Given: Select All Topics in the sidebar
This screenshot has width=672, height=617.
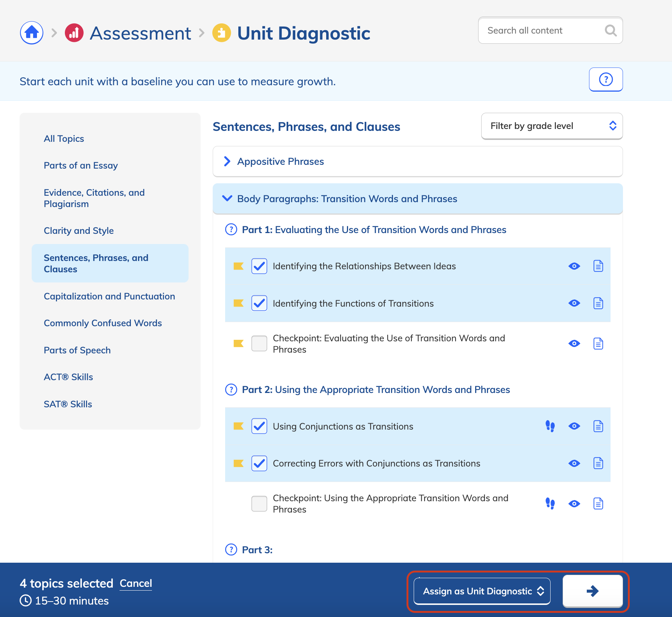Looking at the screenshot, I should pos(64,138).
